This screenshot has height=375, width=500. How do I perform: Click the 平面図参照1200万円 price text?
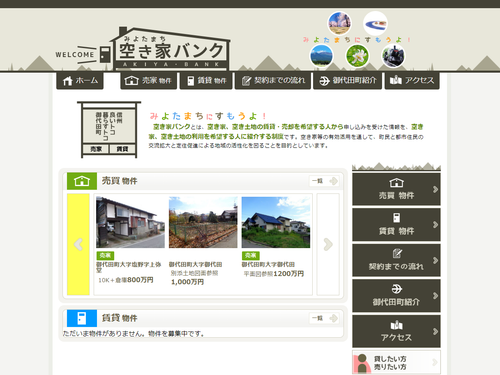click(274, 274)
